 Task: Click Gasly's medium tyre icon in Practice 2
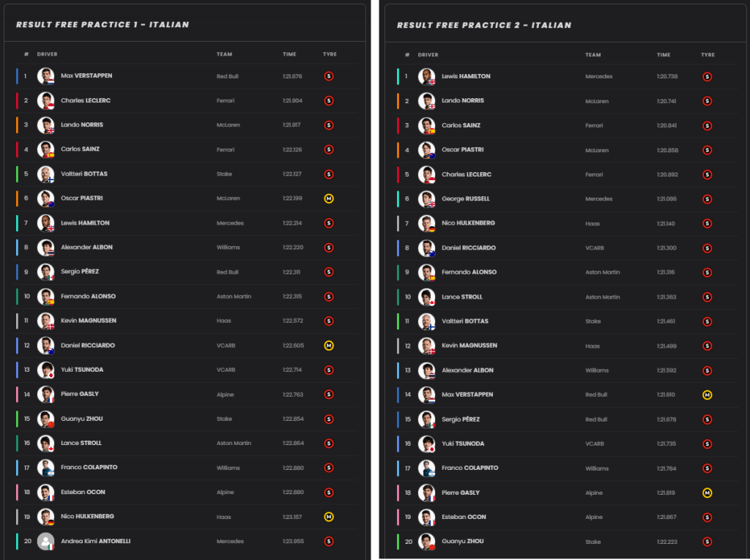tap(707, 493)
